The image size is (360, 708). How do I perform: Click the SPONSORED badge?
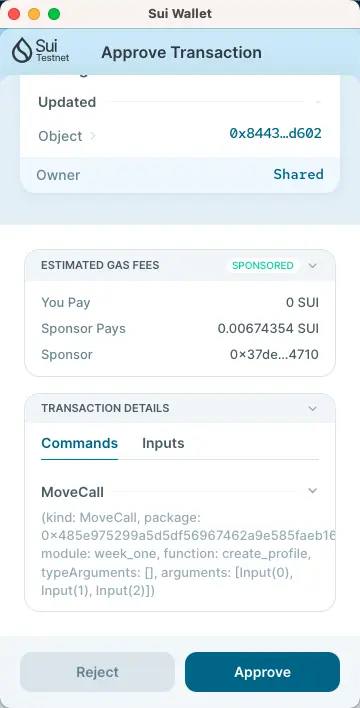coord(263,266)
